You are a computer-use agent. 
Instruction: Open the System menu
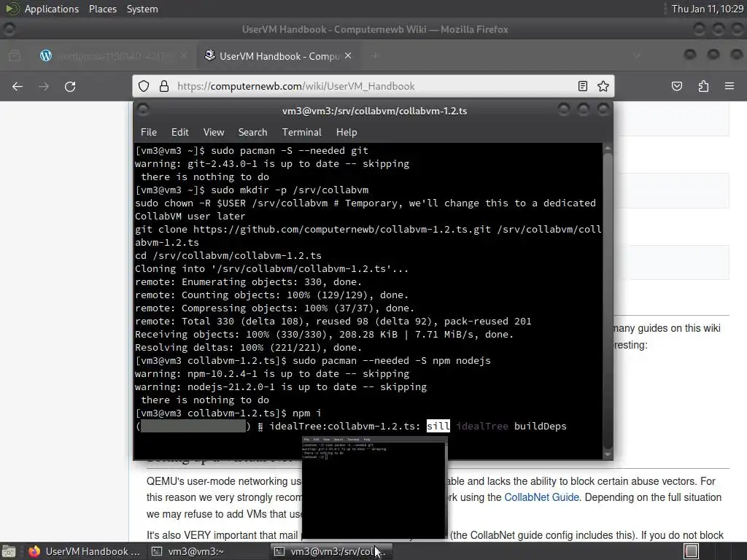[142, 9]
